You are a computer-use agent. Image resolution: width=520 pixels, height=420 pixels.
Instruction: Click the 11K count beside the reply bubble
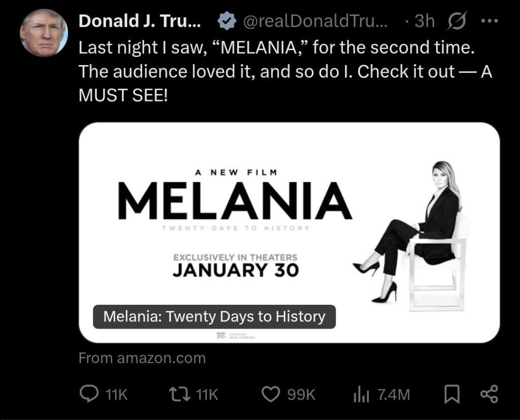pos(117,395)
